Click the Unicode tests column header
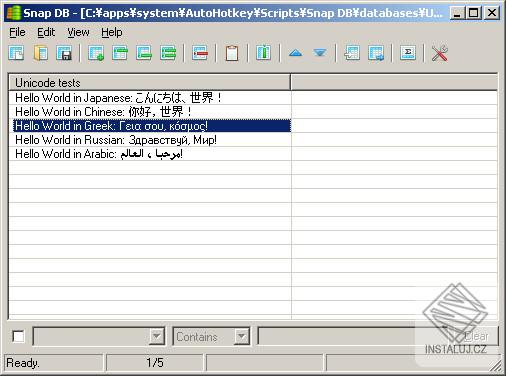This screenshot has height=376, width=506. [x=149, y=82]
